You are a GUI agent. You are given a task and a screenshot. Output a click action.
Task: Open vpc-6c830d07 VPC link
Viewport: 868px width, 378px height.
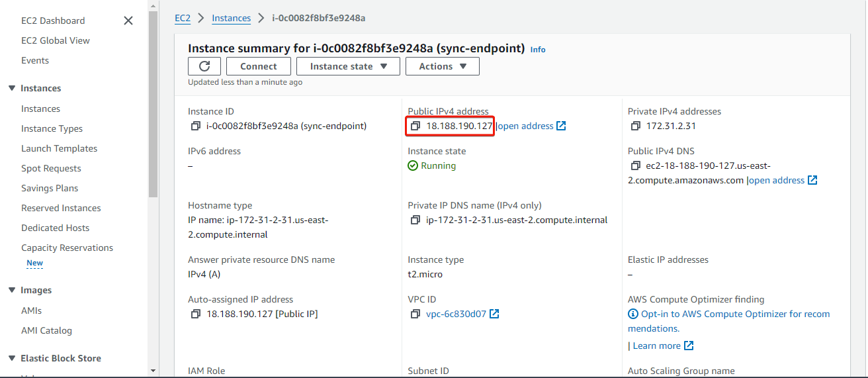tap(456, 314)
